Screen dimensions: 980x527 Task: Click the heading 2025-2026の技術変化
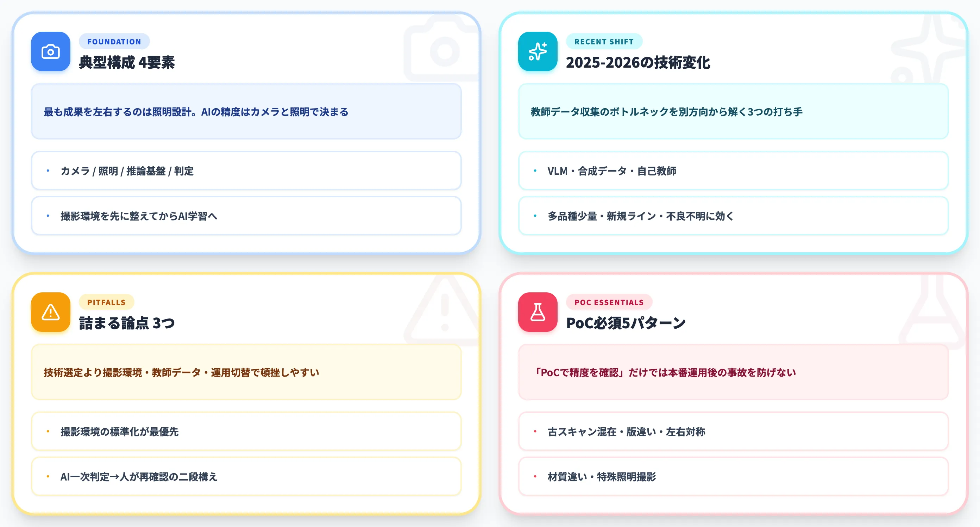pyautogui.click(x=638, y=62)
